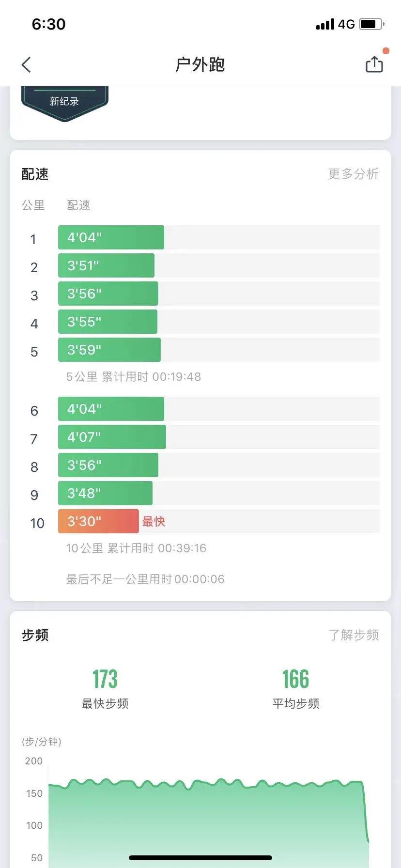
Task: Tap the 新纪录 badge icon
Action: 64,102
